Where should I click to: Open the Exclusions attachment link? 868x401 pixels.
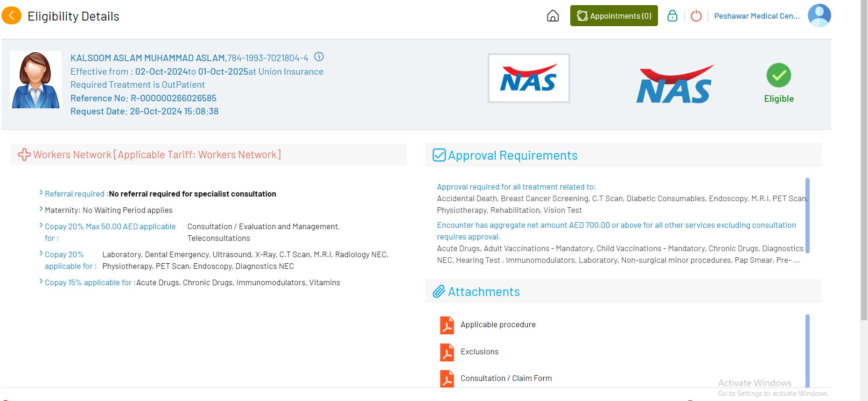479,352
